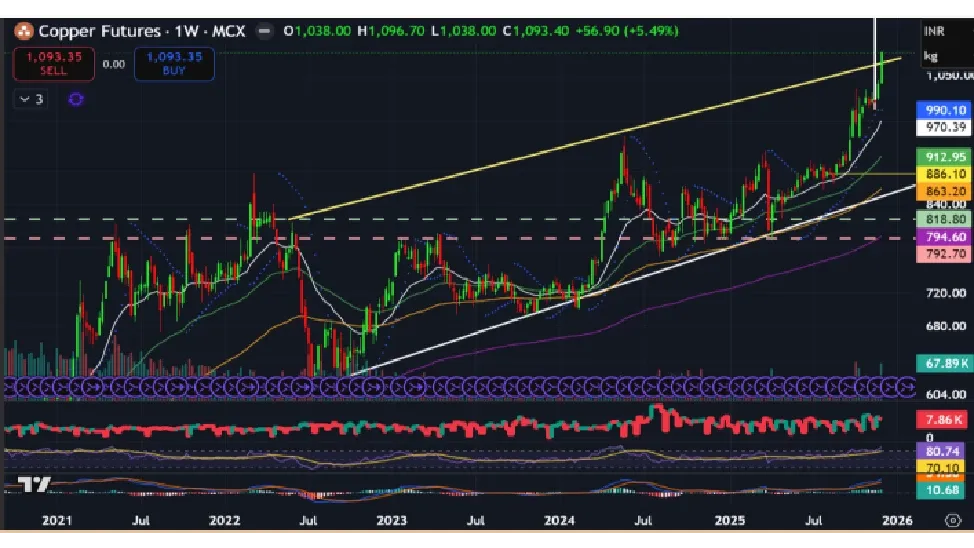Click the red 7.86 K indicator label

[x=943, y=420]
